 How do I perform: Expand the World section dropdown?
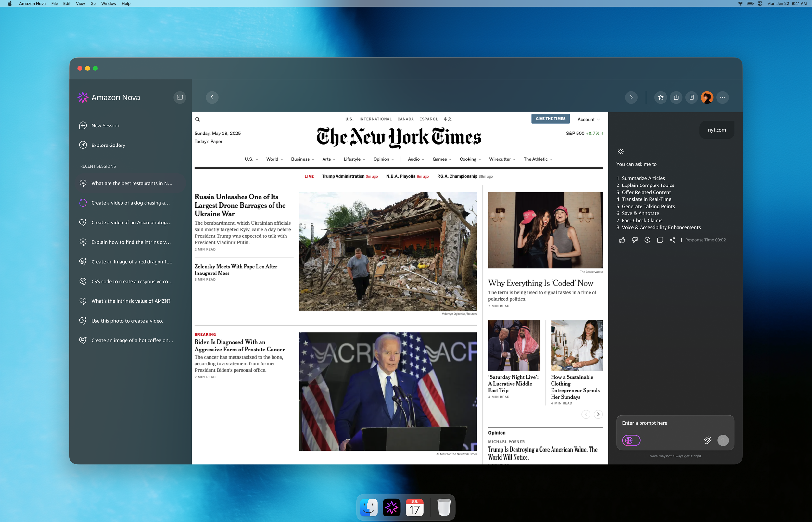pos(274,159)
